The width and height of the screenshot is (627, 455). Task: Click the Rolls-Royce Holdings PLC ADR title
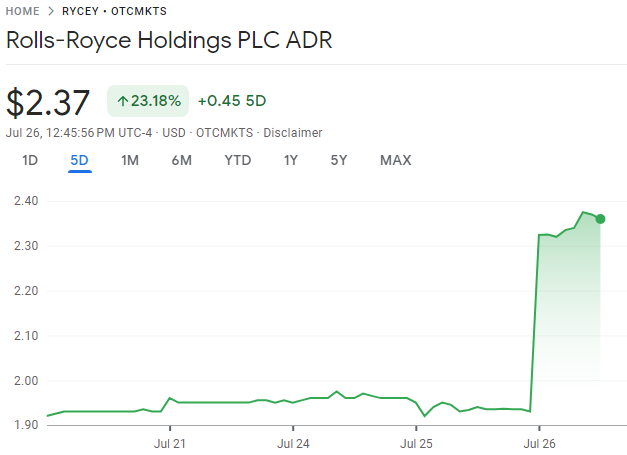coord(169,40)
